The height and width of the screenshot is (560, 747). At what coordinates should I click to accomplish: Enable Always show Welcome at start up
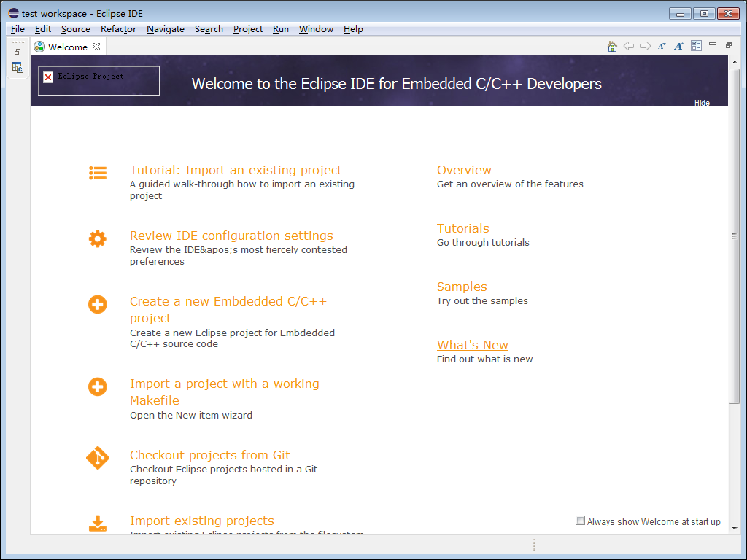coord(580,521)
